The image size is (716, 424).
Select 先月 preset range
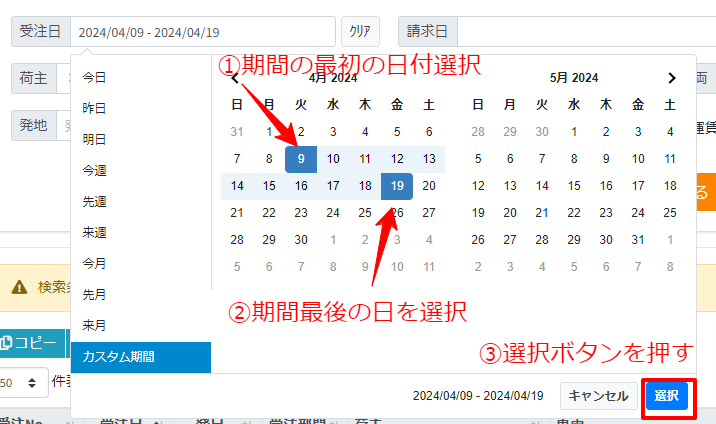94,294
